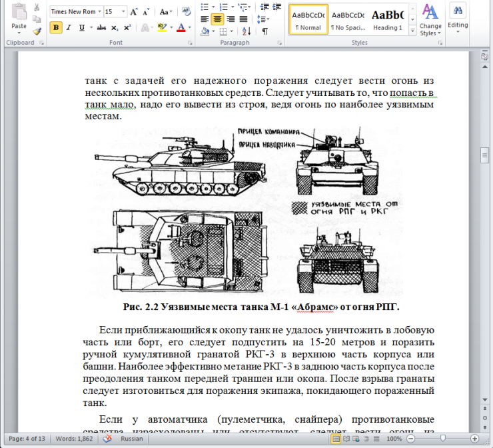Toggle Center alignment

(217, 19)
